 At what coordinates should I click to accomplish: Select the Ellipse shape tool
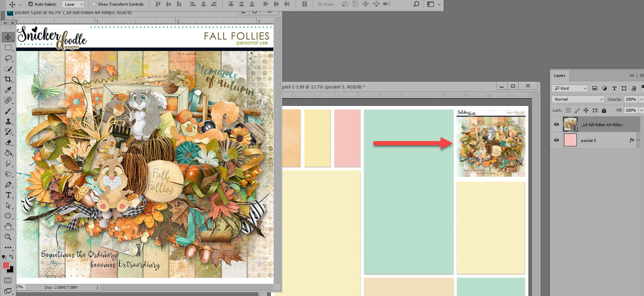(8, 216)
